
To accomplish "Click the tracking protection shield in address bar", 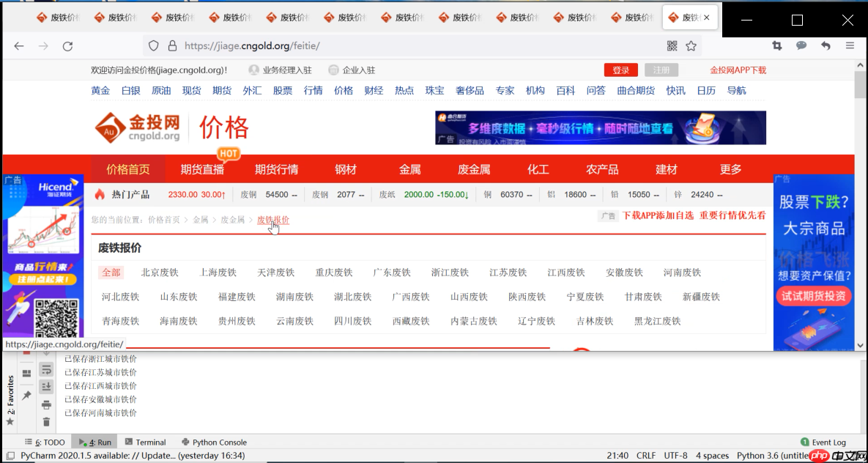I will tap(153, 45).
